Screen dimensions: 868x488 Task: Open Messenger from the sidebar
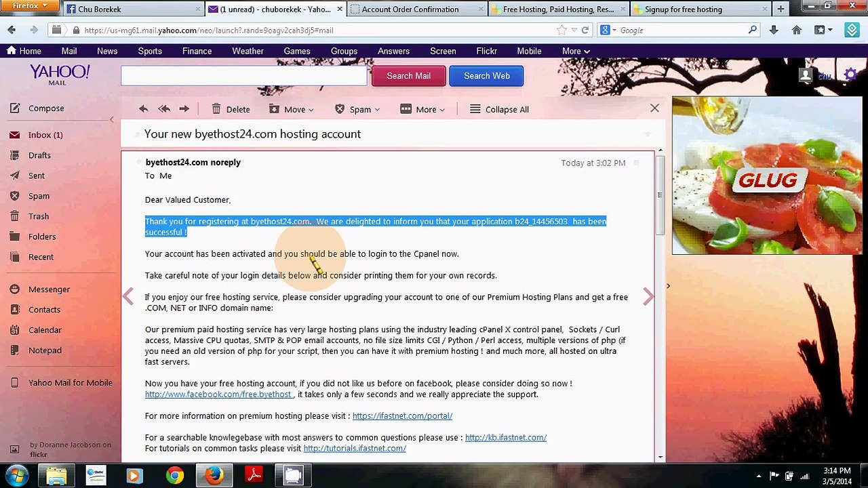[49, 289]
